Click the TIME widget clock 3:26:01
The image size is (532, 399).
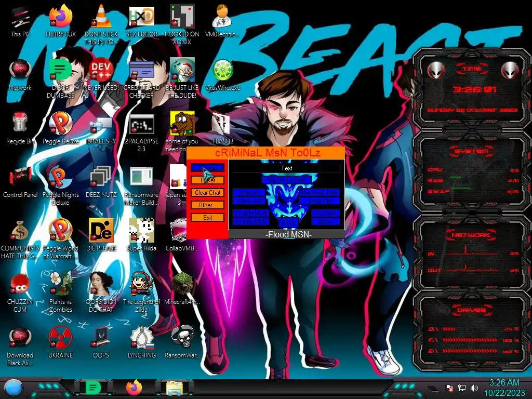click(x=474, y=89)
